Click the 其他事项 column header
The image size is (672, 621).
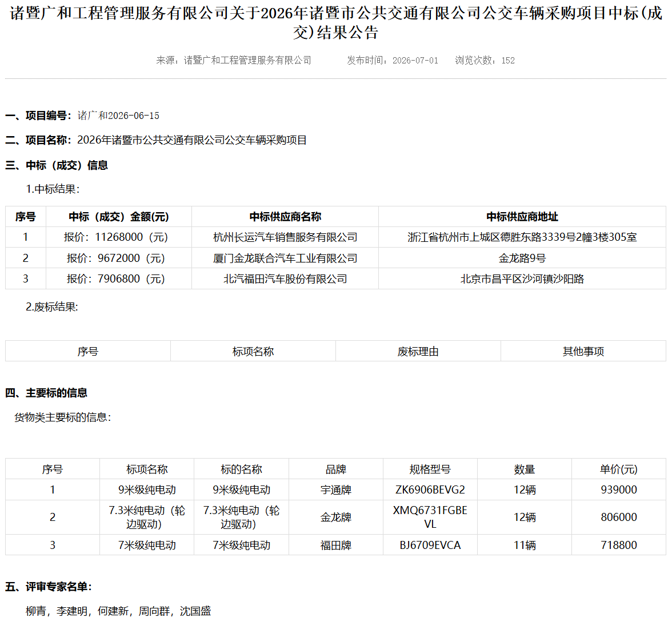pos(583,351)
